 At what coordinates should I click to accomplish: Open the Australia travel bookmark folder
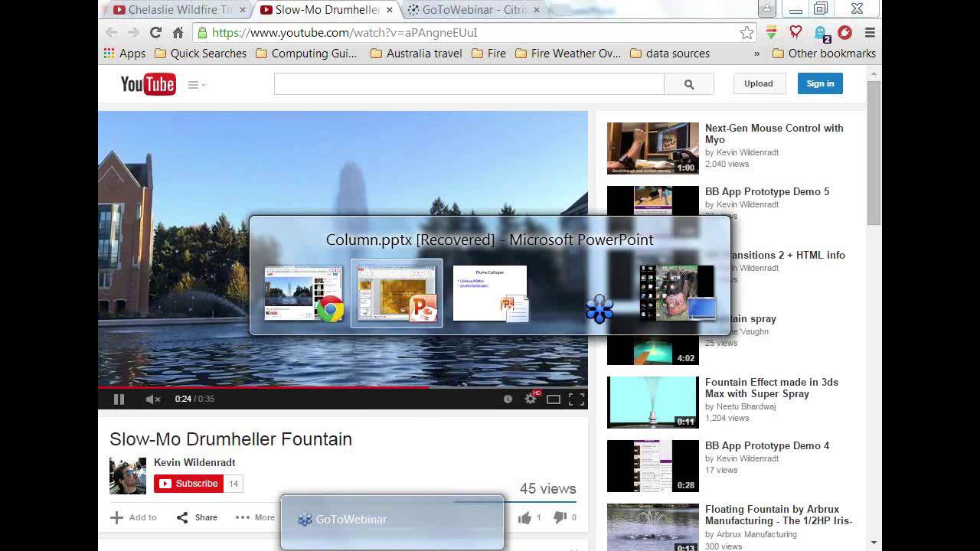pyautogui.click(x=416, y=54)
